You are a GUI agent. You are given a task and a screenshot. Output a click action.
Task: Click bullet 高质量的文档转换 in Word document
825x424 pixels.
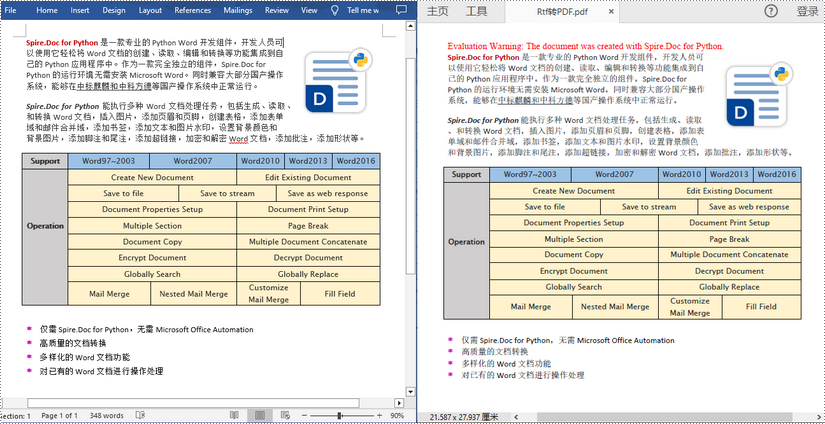click(73, 344)
